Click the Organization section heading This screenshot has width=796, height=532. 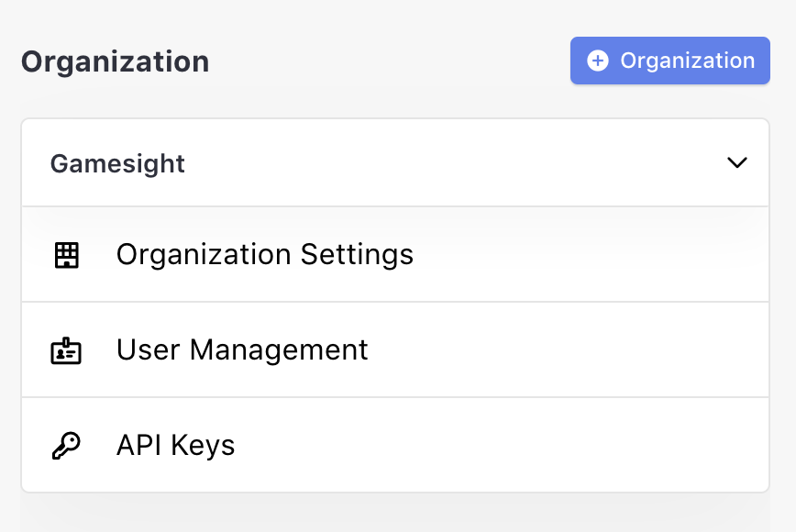pos(116,62)
